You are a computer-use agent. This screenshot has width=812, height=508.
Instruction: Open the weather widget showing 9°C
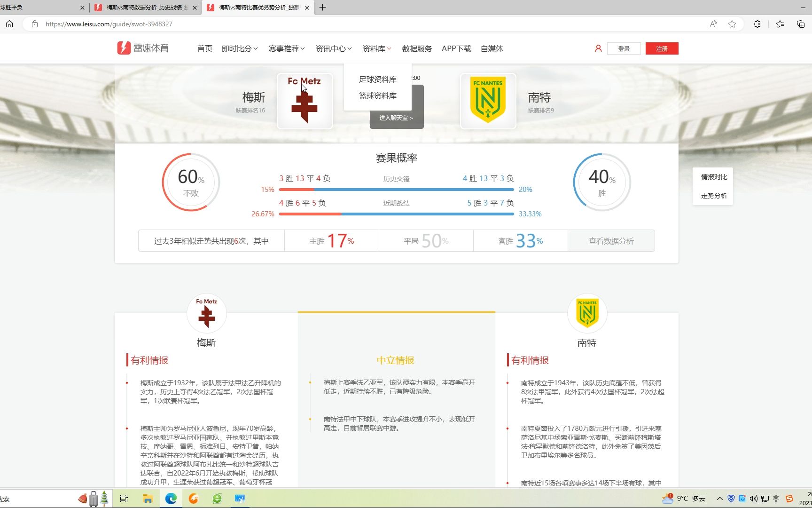(684, 499)
